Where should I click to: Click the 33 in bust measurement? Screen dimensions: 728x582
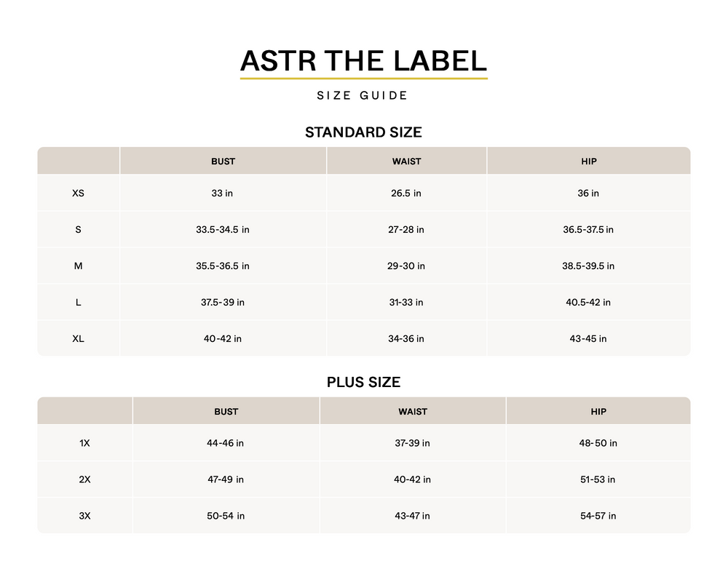click(x=222, y=194)
